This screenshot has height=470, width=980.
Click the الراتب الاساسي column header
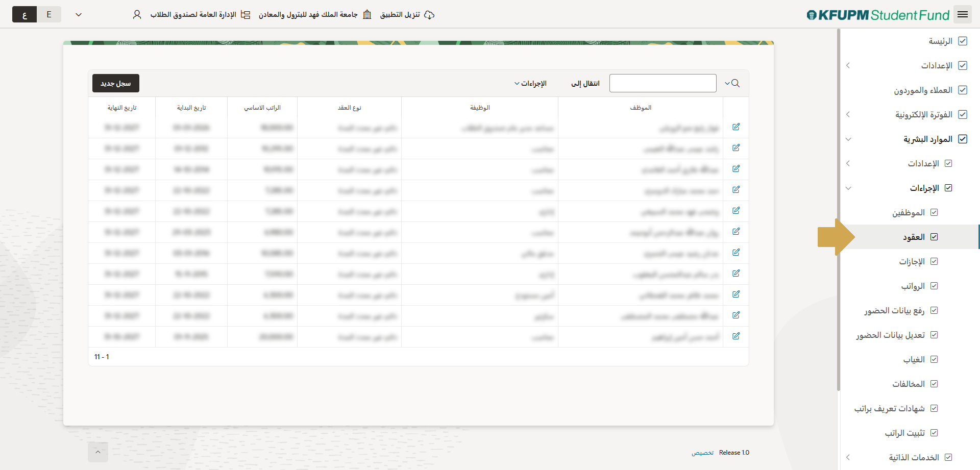262,108
